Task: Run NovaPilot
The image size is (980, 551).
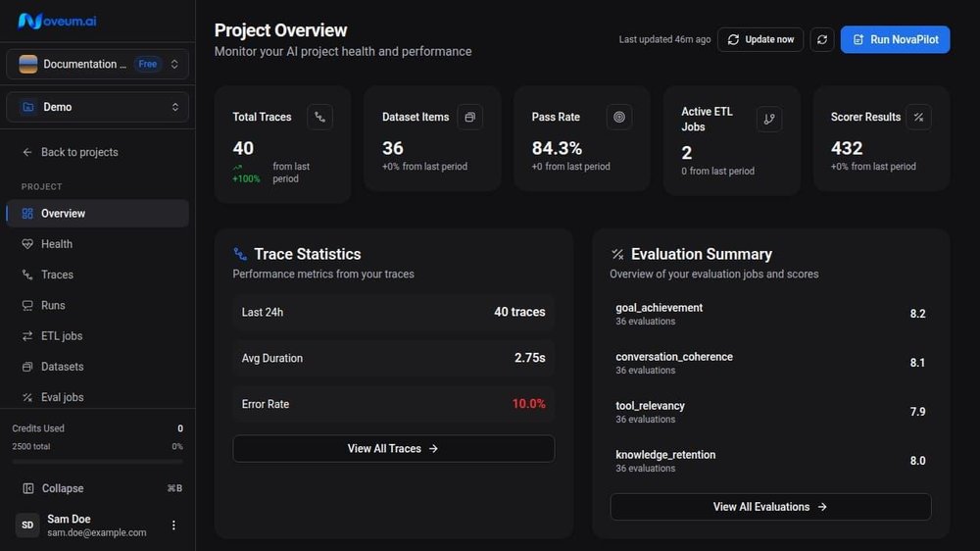Action: click(895, 39)
